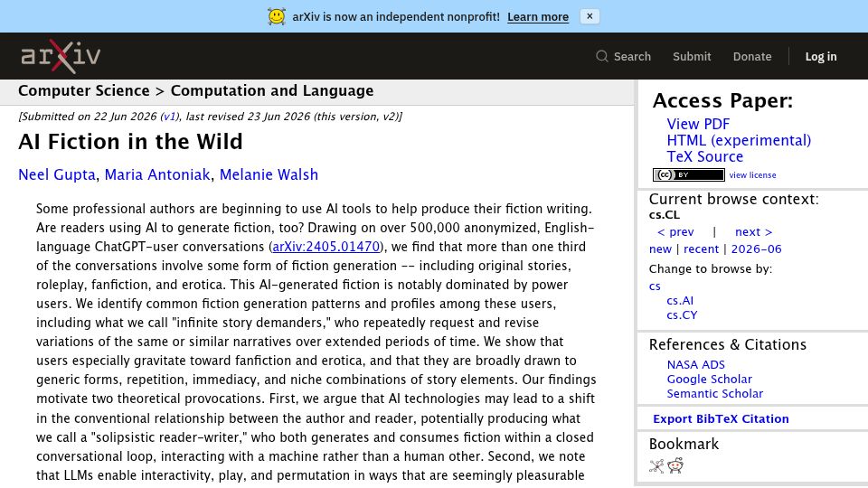Open the new submissions listing

pos(660,249)
